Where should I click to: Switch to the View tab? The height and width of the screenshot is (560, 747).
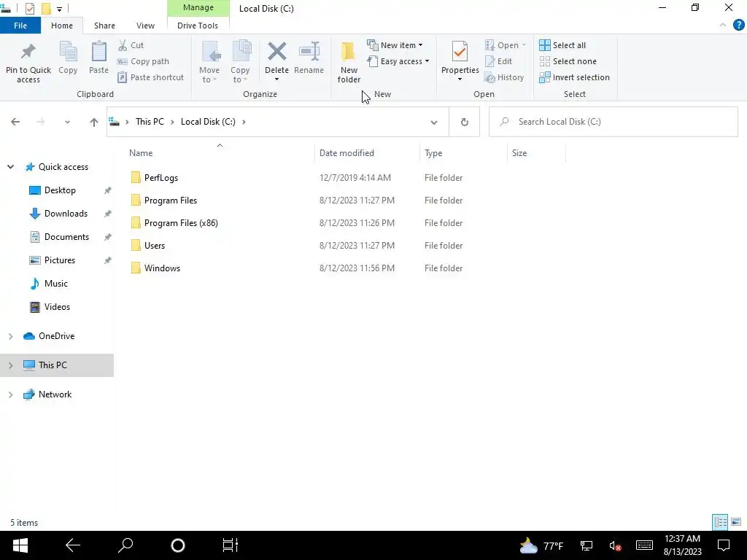[145, 26]
